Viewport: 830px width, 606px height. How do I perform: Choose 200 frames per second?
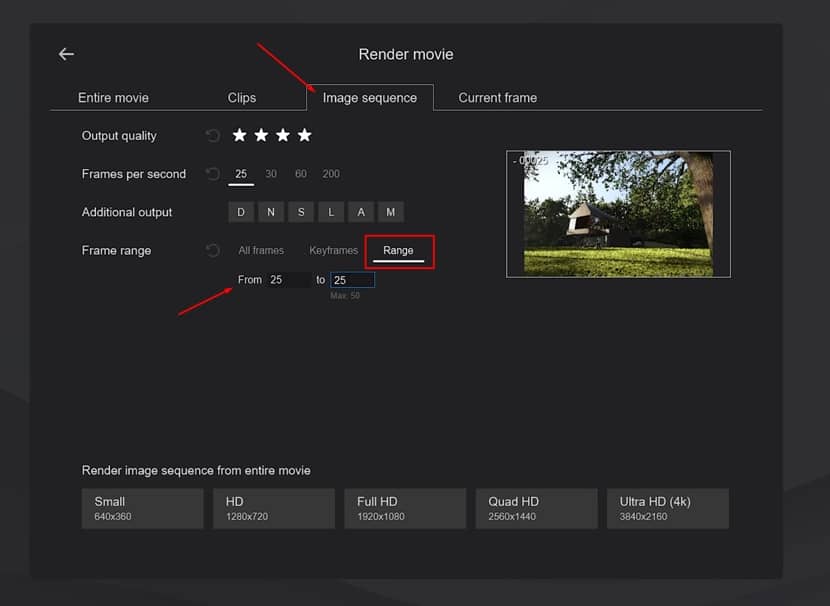coord(331,174)
